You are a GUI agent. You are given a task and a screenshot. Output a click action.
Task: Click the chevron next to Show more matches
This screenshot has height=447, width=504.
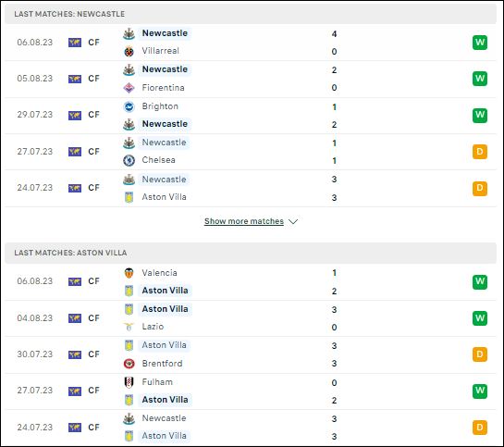click(293, 221)
